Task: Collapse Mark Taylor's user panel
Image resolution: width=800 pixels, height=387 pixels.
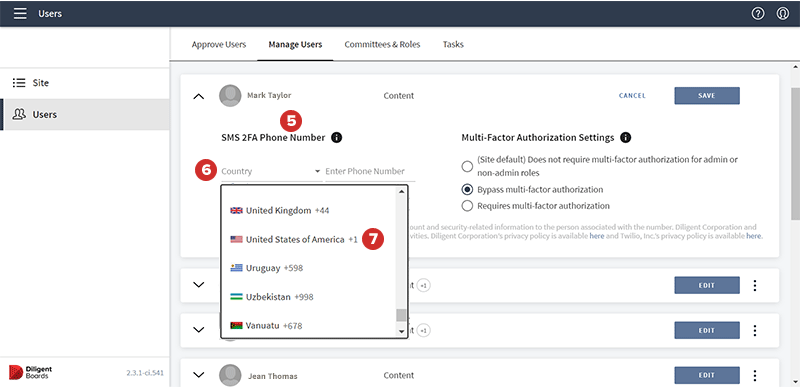Action: click(x=199, y=96)
